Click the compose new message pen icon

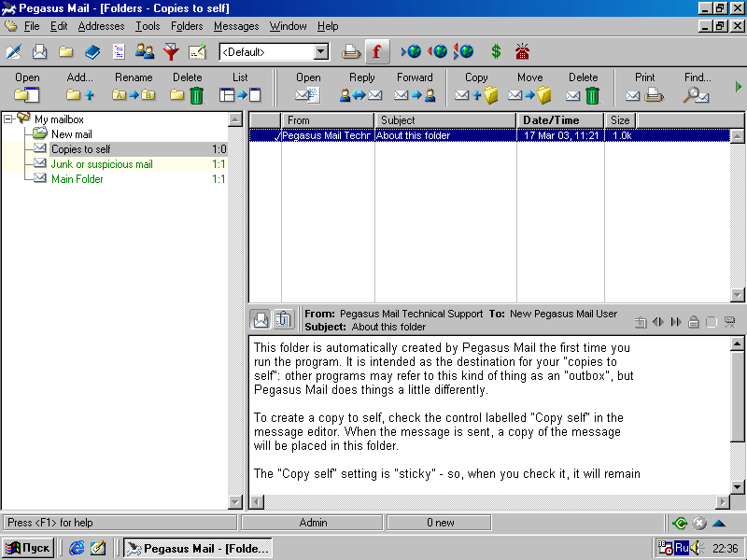point(13,51)
